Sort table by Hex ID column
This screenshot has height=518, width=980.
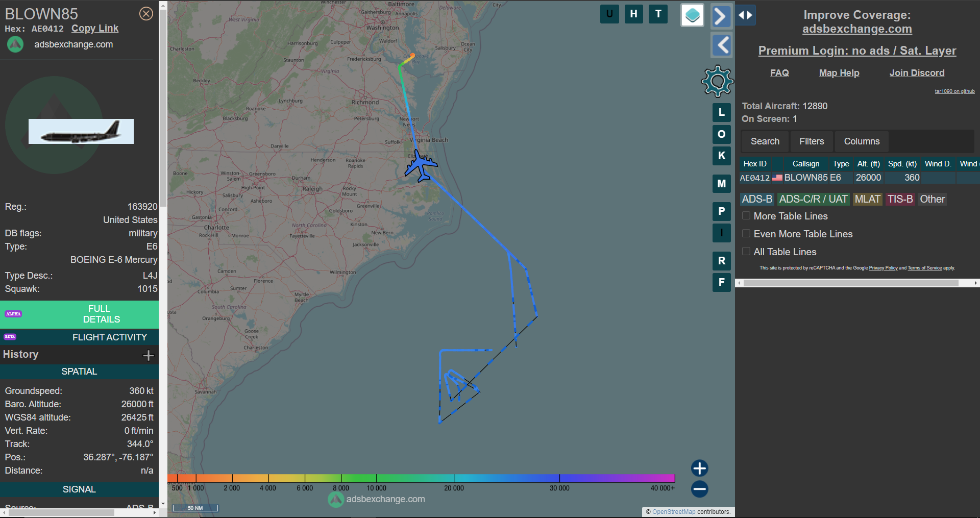point(755,164)
